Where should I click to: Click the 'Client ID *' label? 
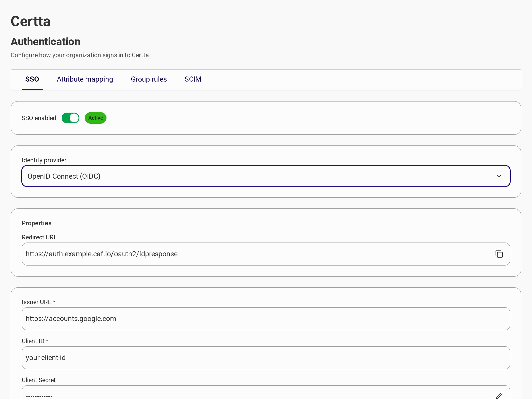coord(35,341)
